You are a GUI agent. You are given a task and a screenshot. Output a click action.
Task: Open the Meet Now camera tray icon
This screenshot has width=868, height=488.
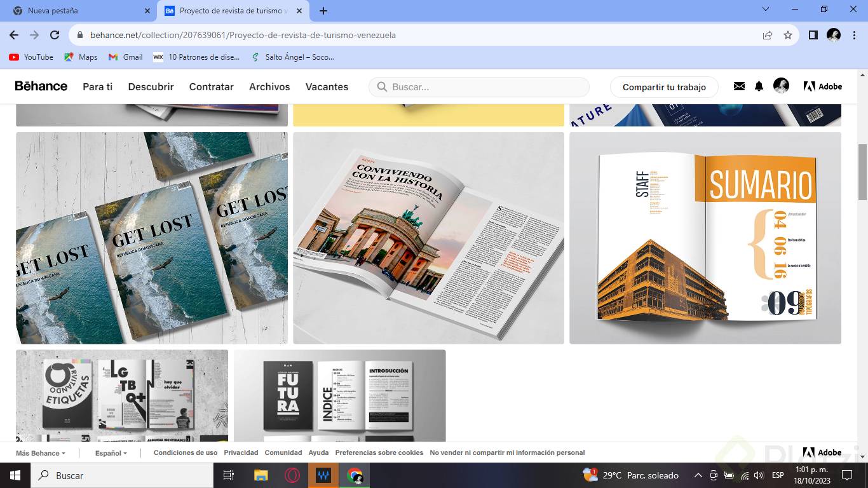click(x=714, y=475)
